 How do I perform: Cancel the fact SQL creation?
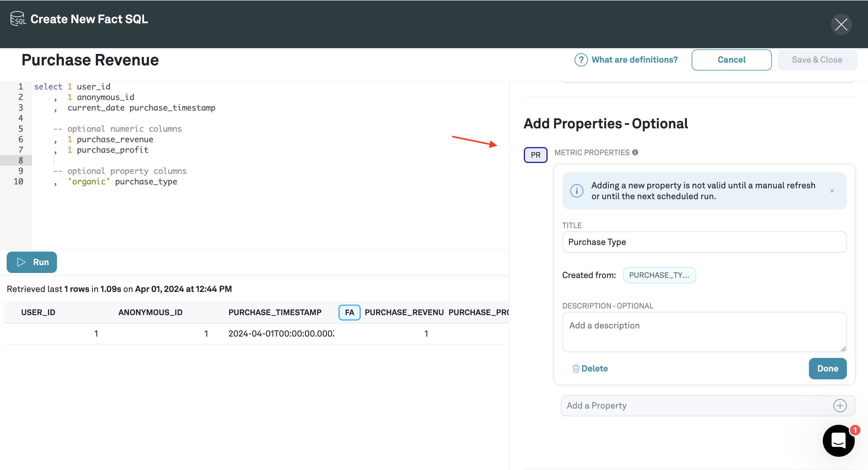point(731,60)
